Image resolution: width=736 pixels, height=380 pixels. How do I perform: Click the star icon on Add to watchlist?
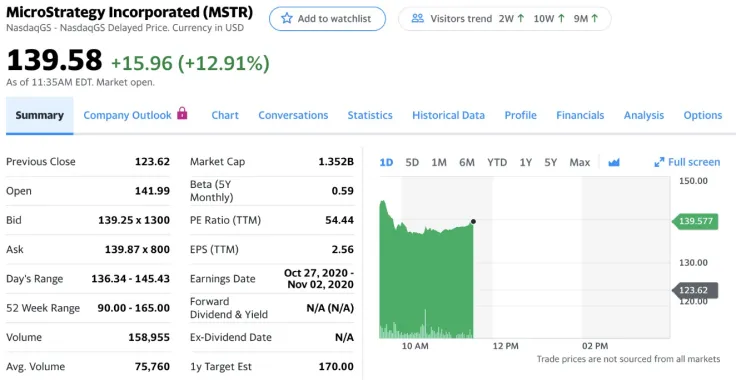point(286,18)
